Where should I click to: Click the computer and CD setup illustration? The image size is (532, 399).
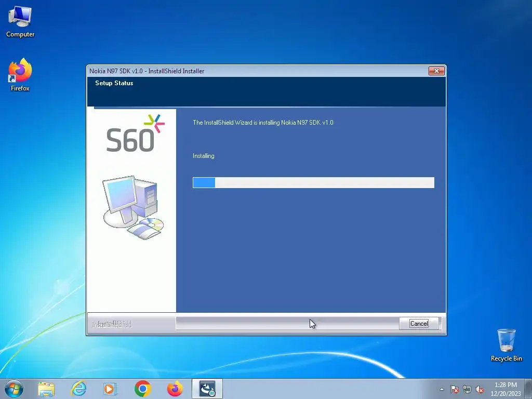click(132, 207)
